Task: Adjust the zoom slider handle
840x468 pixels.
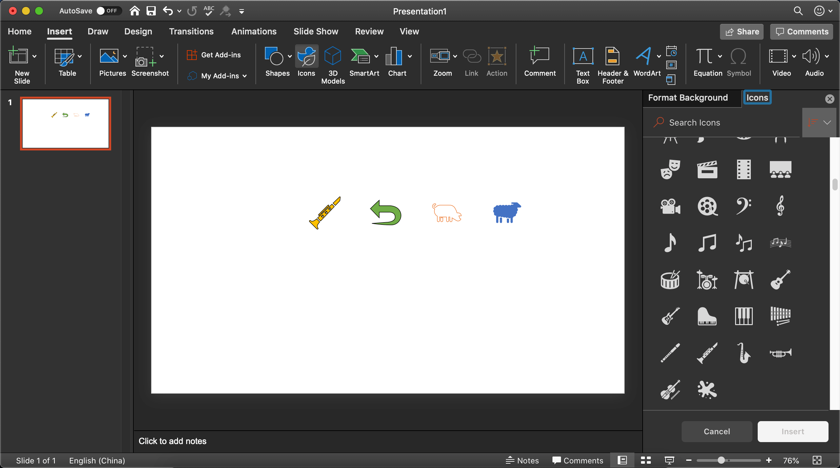Action: click(721, 461)
